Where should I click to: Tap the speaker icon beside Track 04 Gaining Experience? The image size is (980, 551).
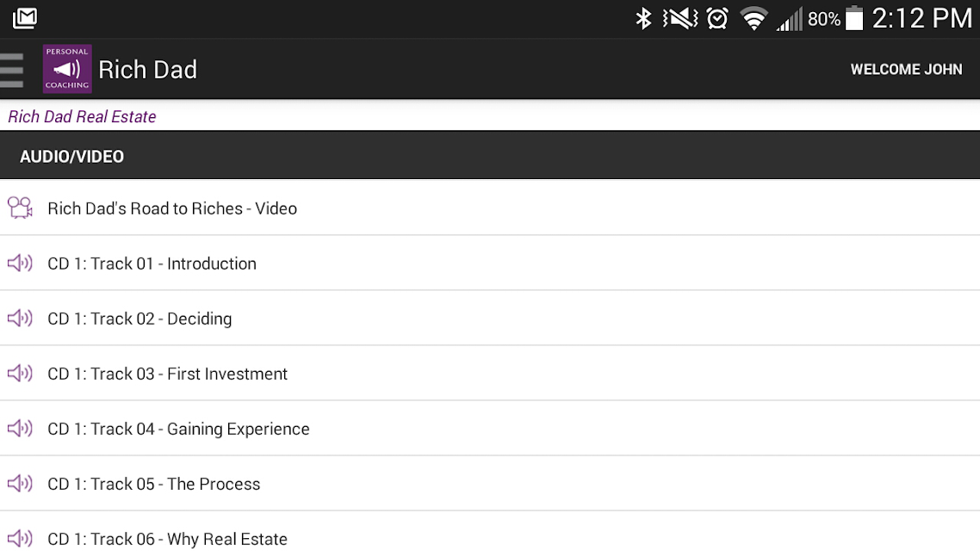(x=20, y=428)
